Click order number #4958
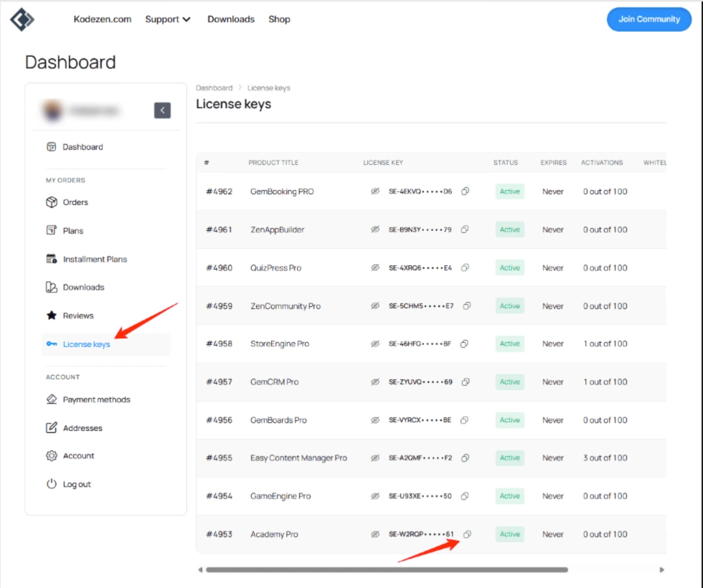 (x=220, y=343)
